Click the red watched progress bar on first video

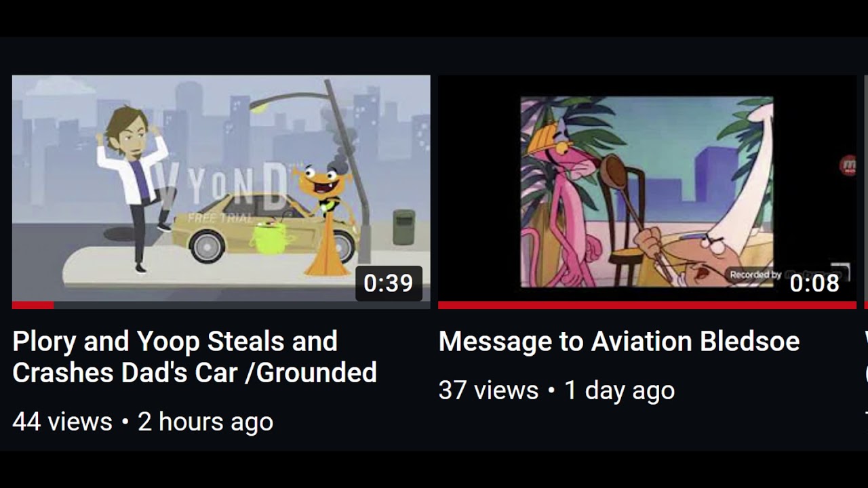tap(33, 306)
